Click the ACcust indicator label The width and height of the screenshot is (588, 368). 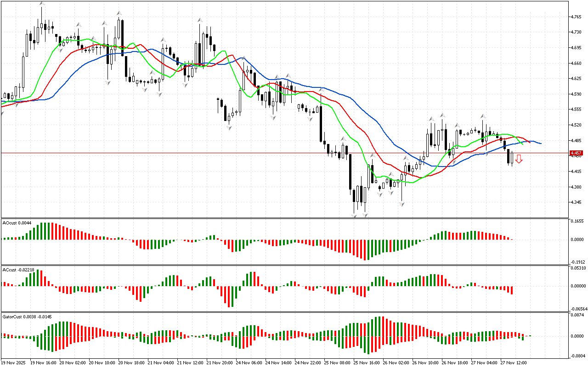[11, 270]
